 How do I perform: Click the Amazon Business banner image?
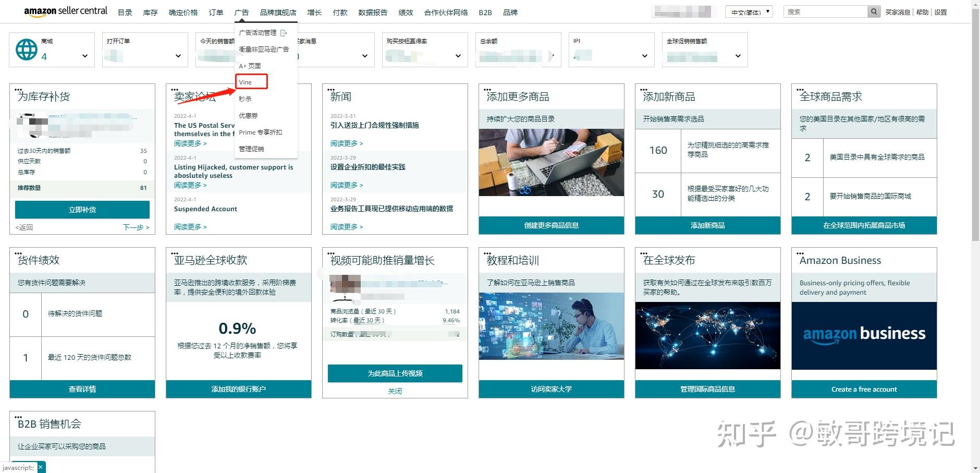pyautogui.click(x=864, y=335)
